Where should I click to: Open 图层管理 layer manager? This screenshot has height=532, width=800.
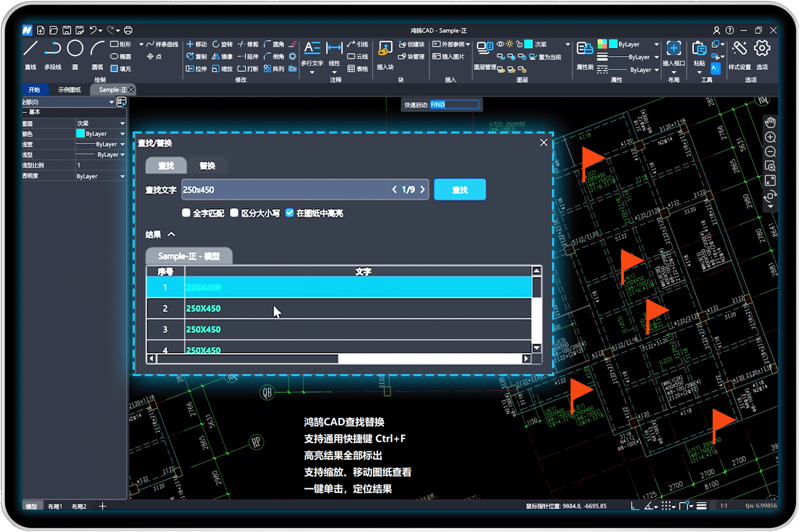pos(485,55)
